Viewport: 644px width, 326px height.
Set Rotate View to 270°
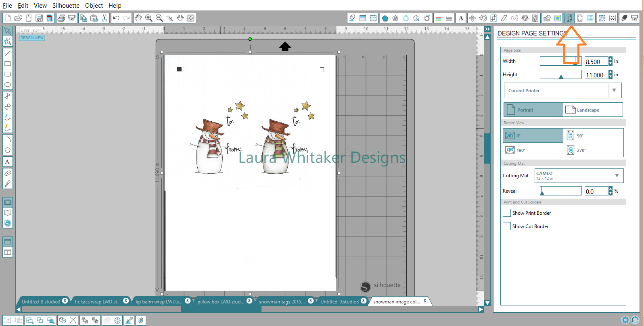593,150
